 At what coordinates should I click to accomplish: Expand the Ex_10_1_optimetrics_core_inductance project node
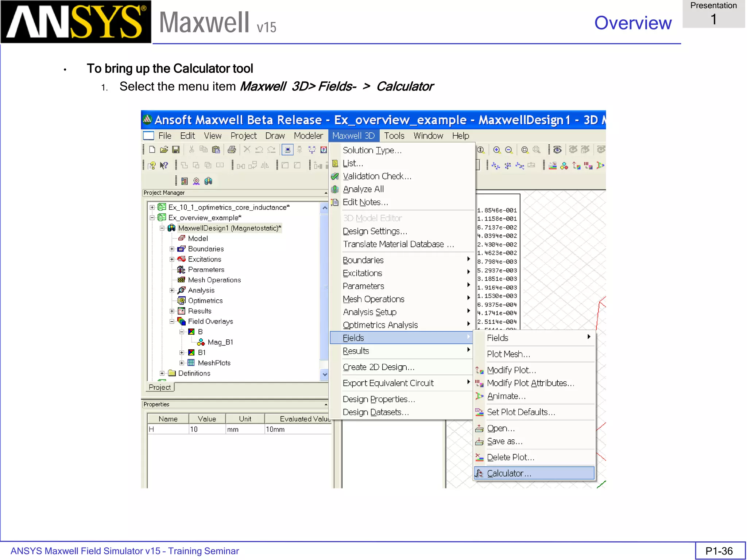coord(152,207)
